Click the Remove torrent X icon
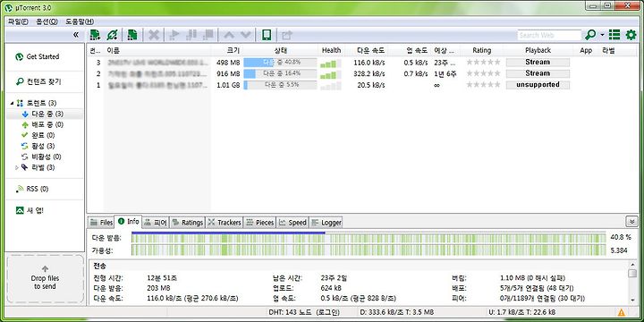Screen dimensions: 644x322 pyautogui.click(x=154, y=35)
